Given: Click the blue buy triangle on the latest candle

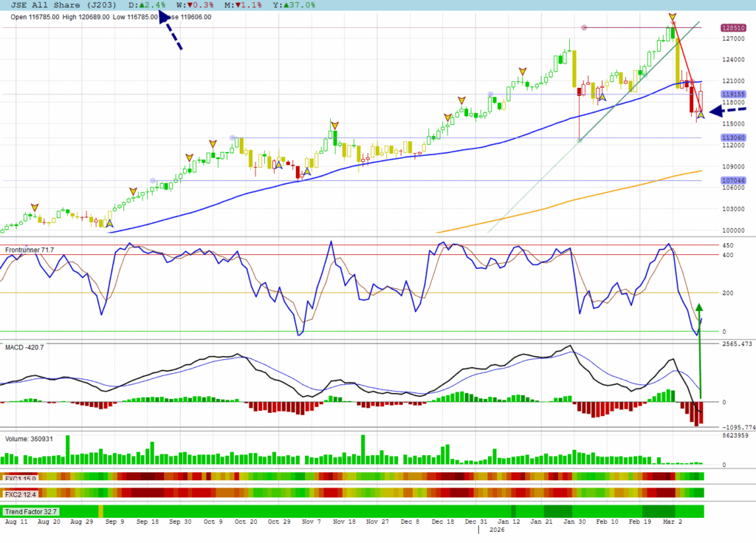Looking at the screenshot, I should [701, 115].
